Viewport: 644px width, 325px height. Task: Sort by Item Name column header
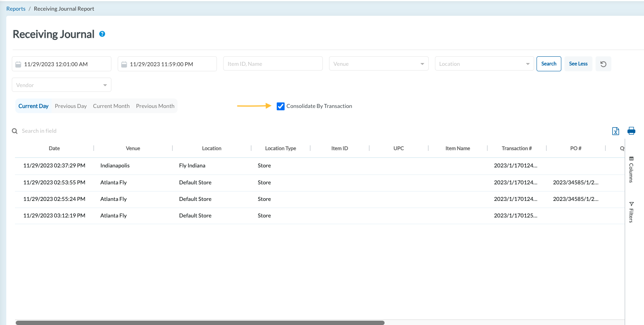[x=458, y=149]
